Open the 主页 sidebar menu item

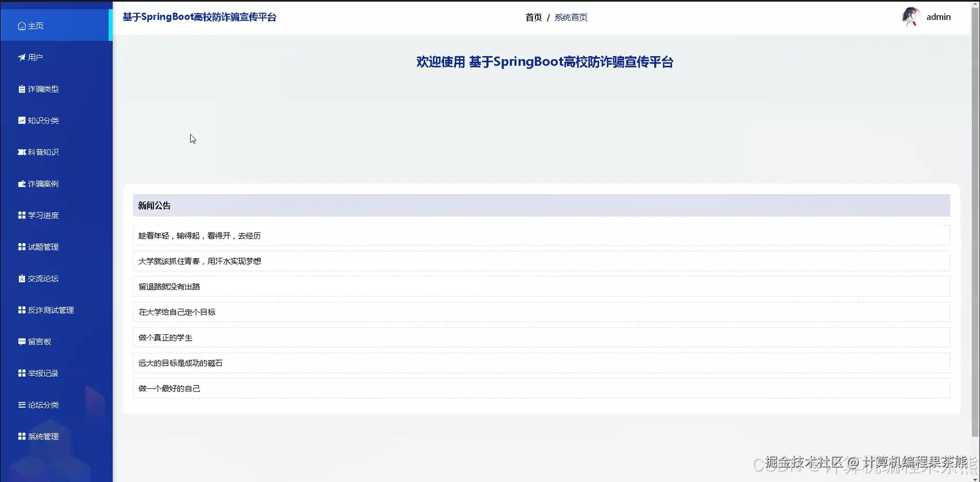tap(56, 25)
